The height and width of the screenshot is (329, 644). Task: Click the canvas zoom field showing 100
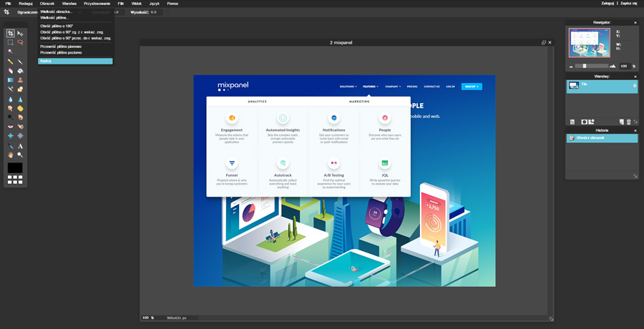point(146,318)
